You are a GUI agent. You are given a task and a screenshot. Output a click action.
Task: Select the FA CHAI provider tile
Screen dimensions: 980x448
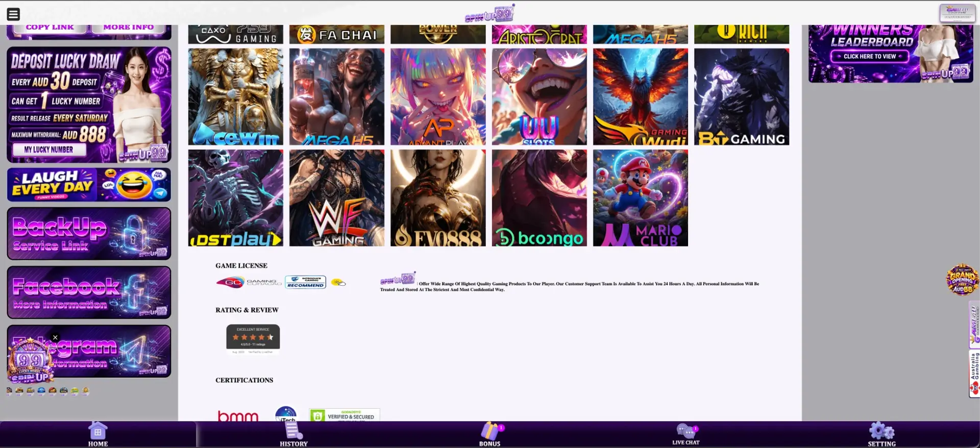337,34
